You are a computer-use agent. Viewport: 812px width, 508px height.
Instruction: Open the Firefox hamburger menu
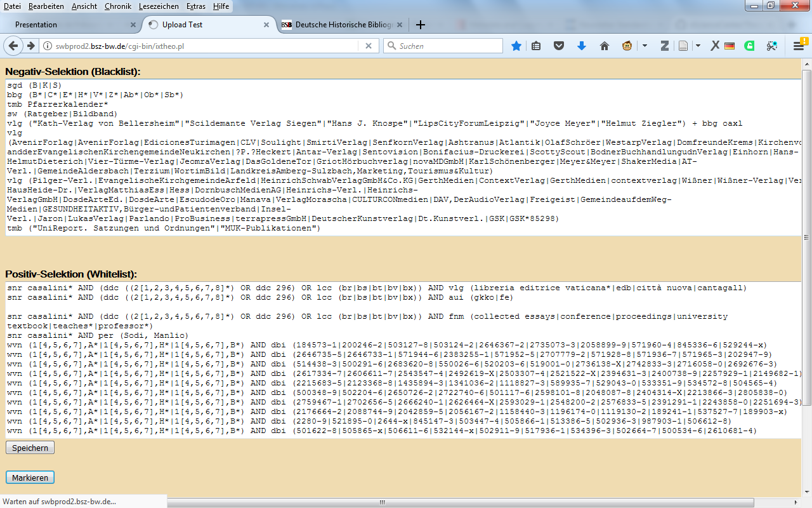(x=799, y=46)
